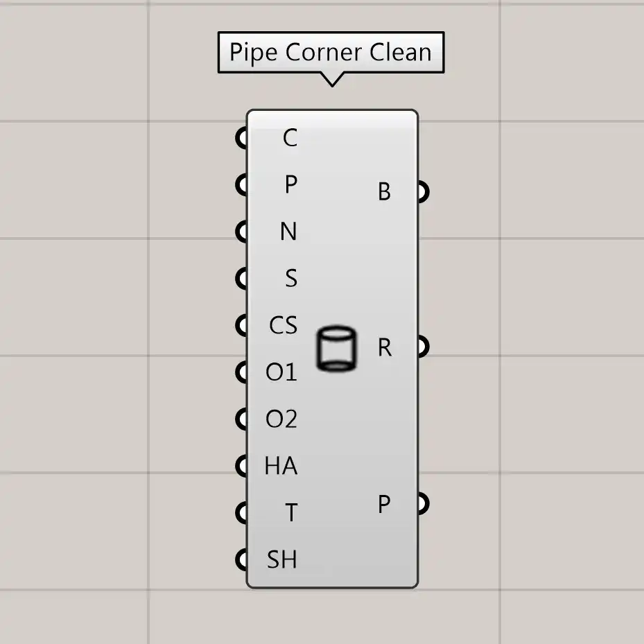Click the T input connector

coord(241,513)
